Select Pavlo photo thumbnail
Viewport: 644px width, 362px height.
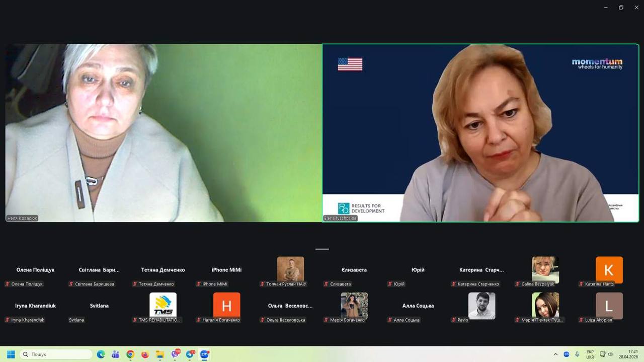[481, 306]
